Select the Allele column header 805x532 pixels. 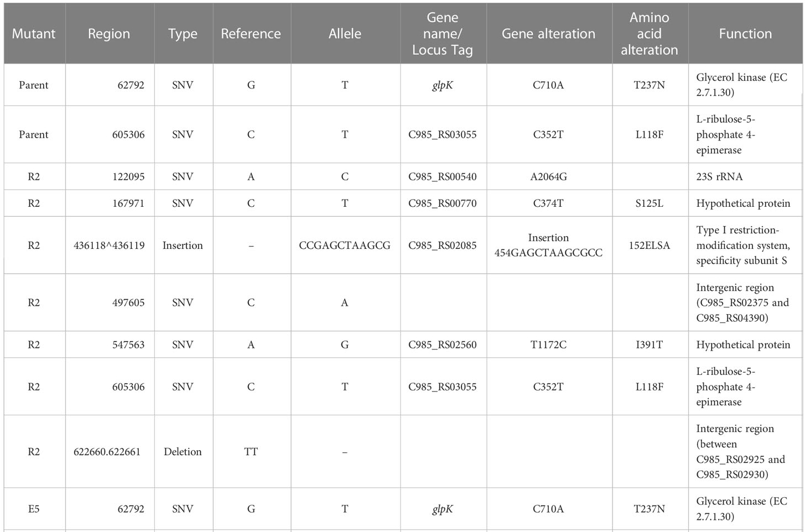[345, 34]
